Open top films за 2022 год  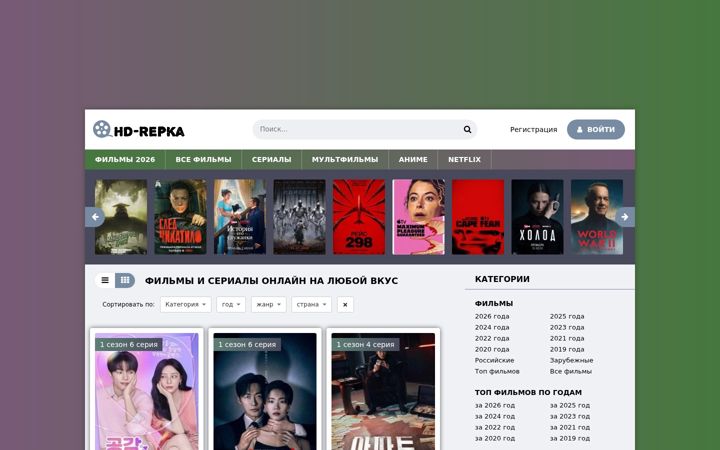coord(495,428)
